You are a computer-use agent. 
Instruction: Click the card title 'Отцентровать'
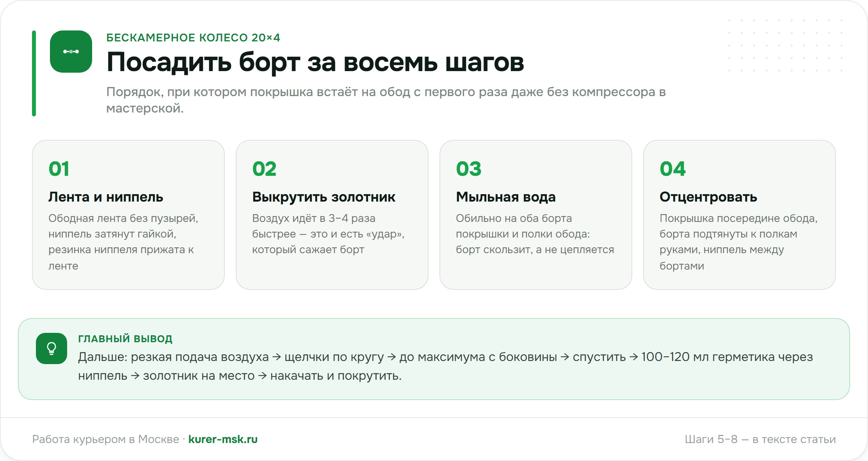pyautogui.click(x=708, y=197)
